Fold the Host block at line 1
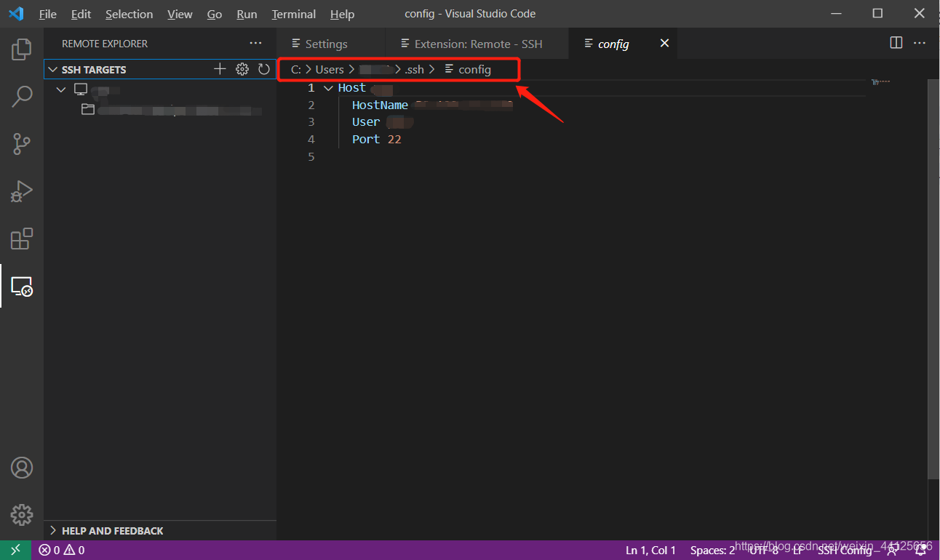The width and height of the screenshot is (940, 560). pyautogui.click(x=328, y=88)
